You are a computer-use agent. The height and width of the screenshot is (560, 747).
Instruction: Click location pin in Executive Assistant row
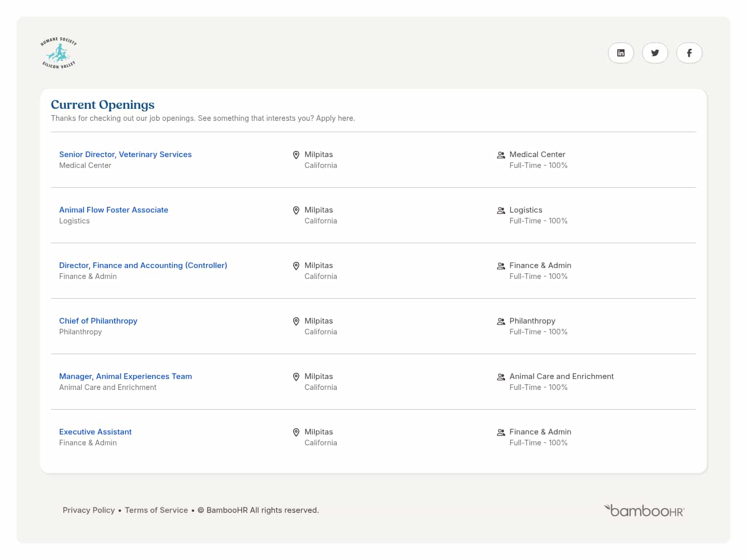[296, 432]
